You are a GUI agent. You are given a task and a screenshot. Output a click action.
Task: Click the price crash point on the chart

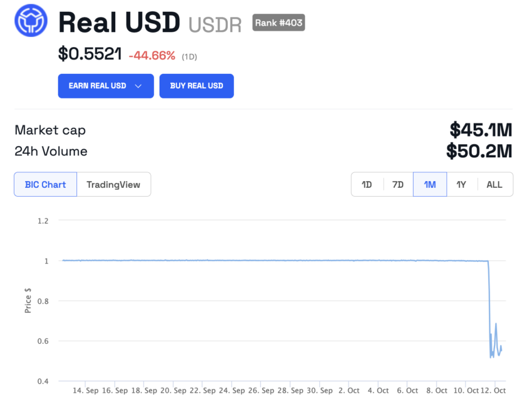[489, 307]
